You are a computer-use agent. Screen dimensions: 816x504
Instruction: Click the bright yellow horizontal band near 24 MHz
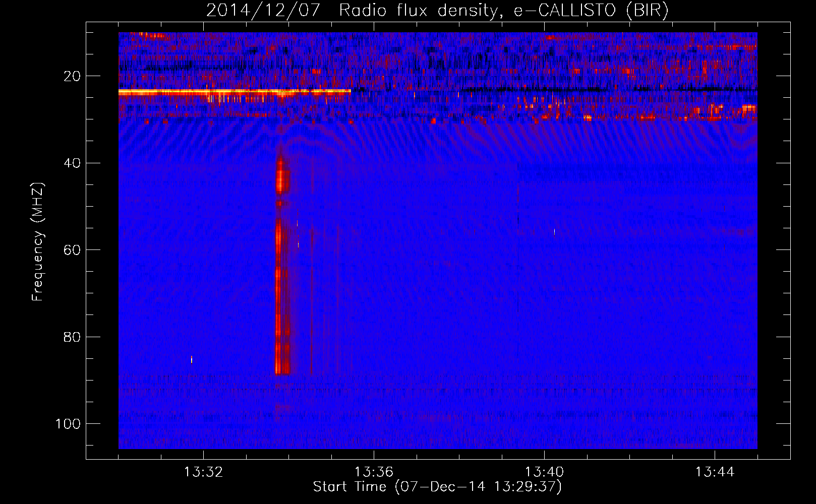pos(235,92)
